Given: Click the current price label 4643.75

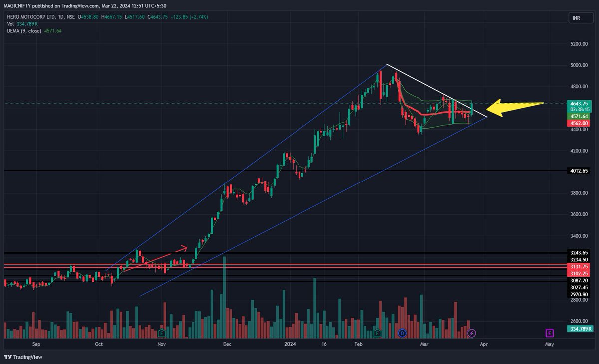Looking at the screenshot, I should [x=580, y=103].
